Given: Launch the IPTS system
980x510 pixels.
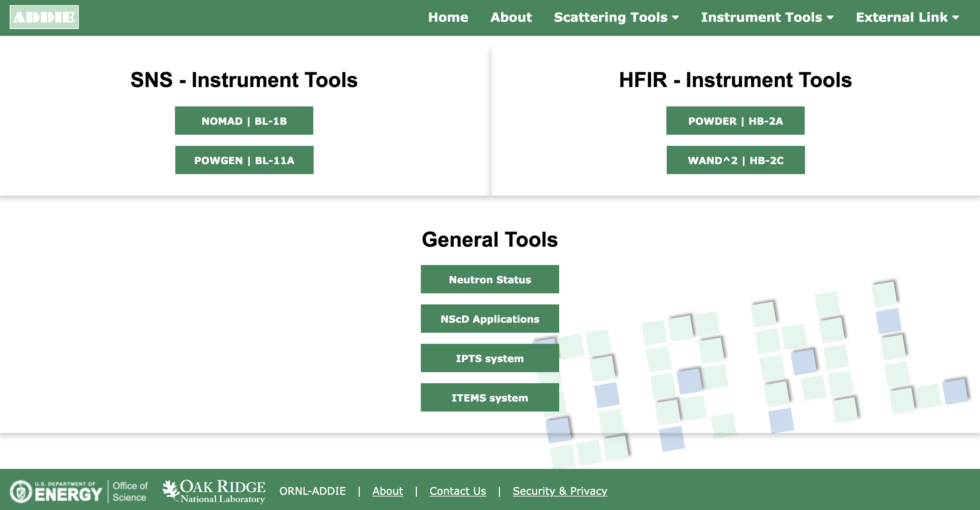Looking at the screenshot, I should pyautogui.click(x=490, y=358).
